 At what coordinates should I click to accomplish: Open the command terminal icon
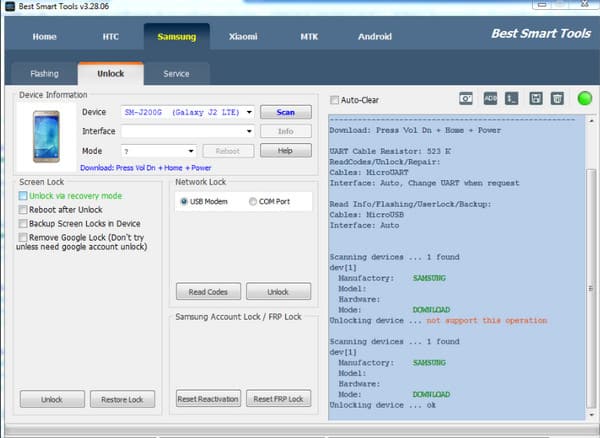pos(511,98)
